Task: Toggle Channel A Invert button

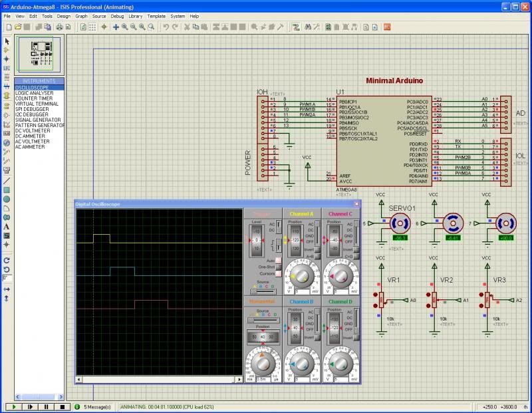Action: click(x=317, y=250)
